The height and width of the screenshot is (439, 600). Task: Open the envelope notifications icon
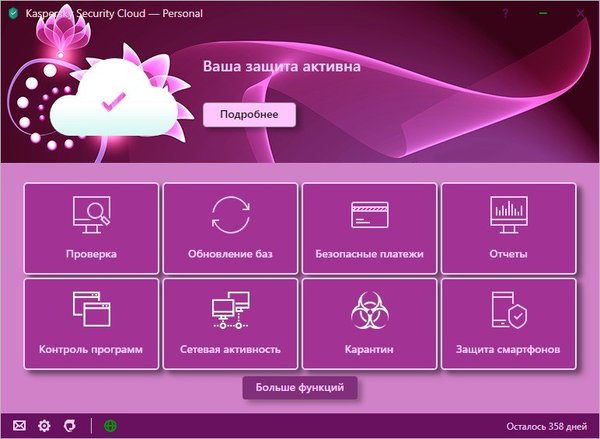(20, 425)
